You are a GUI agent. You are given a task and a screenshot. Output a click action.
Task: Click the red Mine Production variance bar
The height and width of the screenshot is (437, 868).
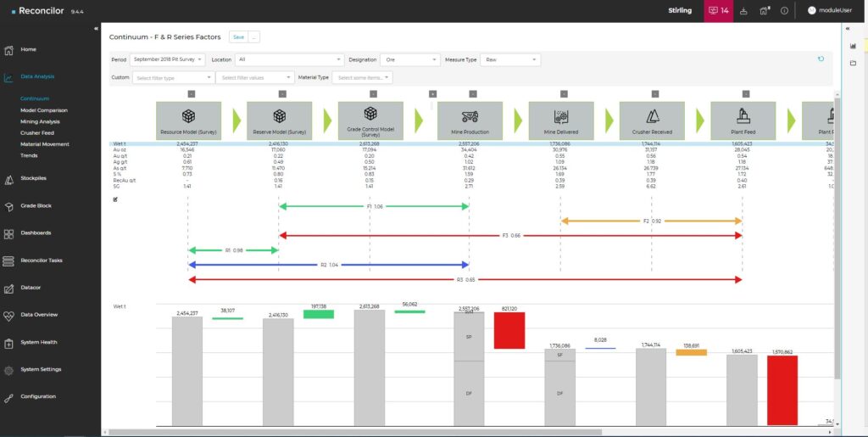(x=510, y=330)
